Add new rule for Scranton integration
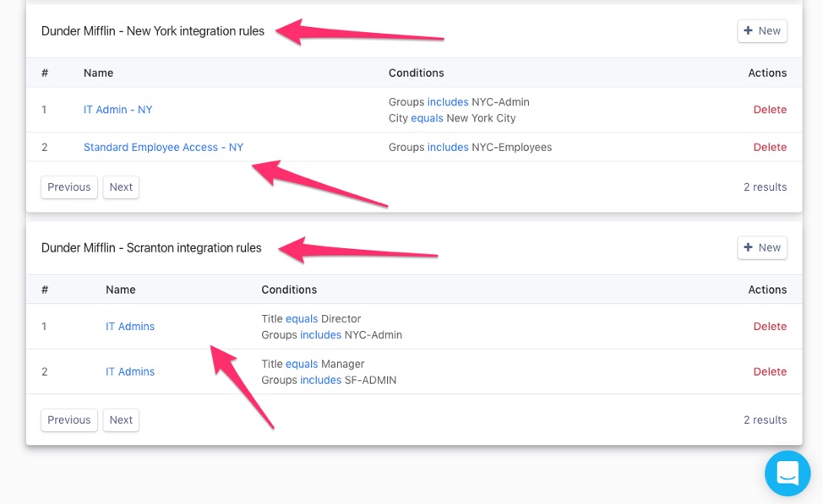This screenshot has width=823, height=504. click(x=762, y=247)
